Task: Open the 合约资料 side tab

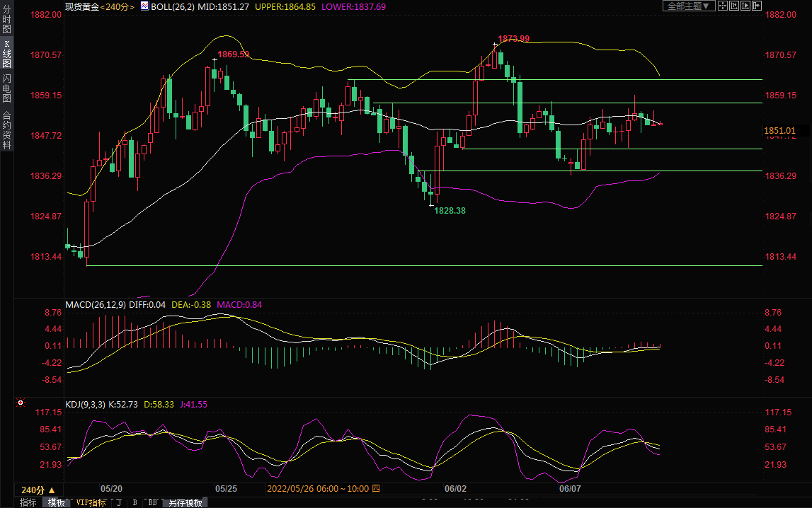Action: click(6, 129)
